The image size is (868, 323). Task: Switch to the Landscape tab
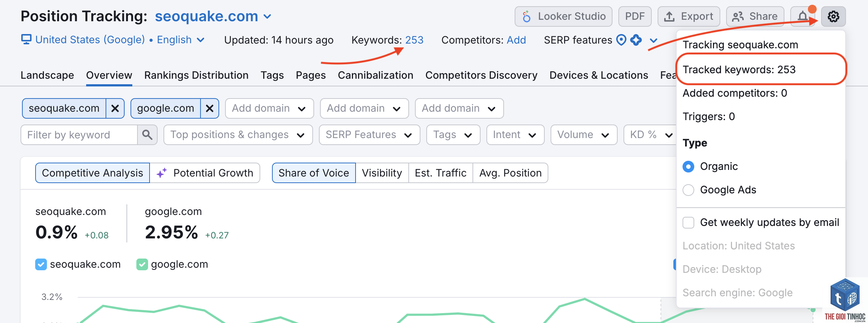click(x=47, y=75)
